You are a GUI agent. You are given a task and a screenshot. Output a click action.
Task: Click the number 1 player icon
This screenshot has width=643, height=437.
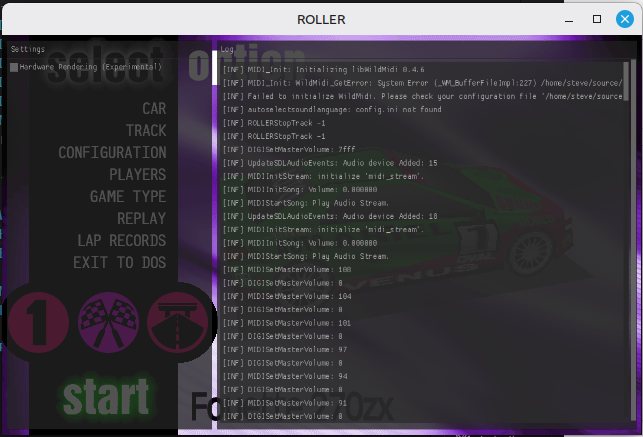click(38, 323)
